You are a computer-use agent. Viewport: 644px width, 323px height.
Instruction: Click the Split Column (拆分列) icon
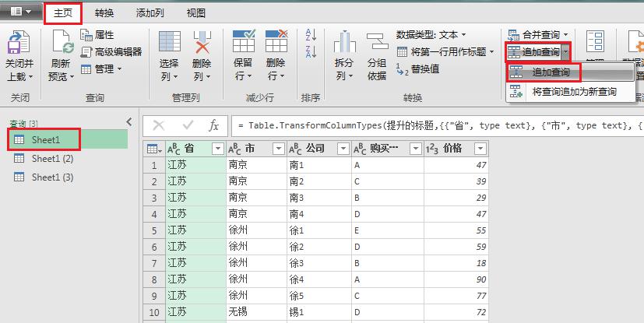[345, 42]
